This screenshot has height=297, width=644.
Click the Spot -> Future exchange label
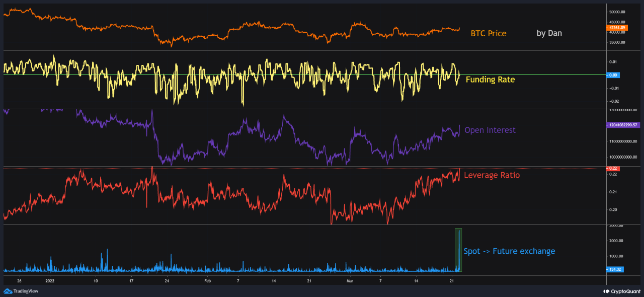(509, 251)
